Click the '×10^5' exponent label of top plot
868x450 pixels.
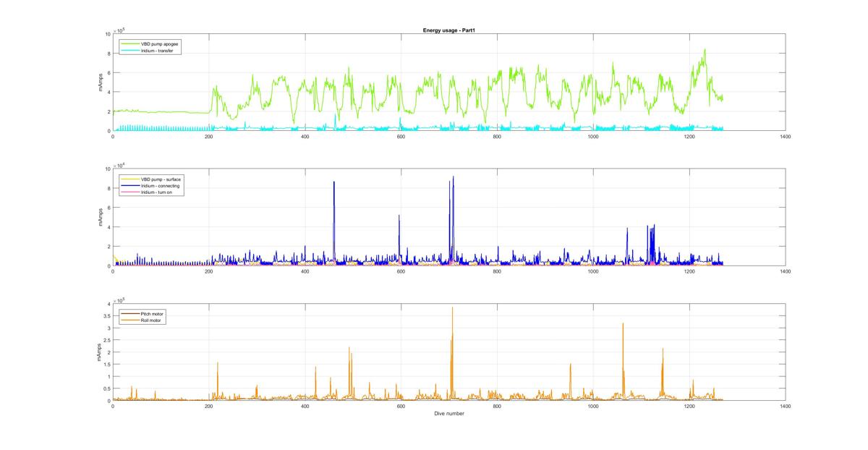click(120, 30)
